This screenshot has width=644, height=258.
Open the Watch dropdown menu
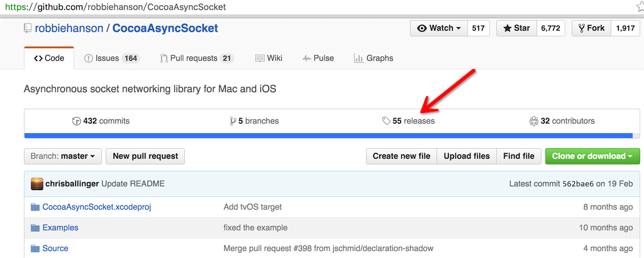(x=439, y=28)
